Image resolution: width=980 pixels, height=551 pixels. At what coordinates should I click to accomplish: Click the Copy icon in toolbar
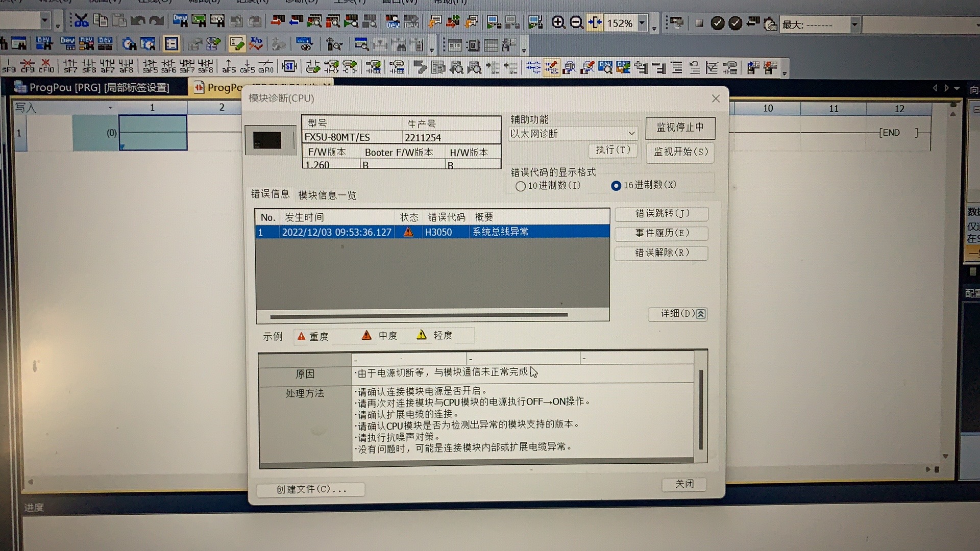pos(101,21)
